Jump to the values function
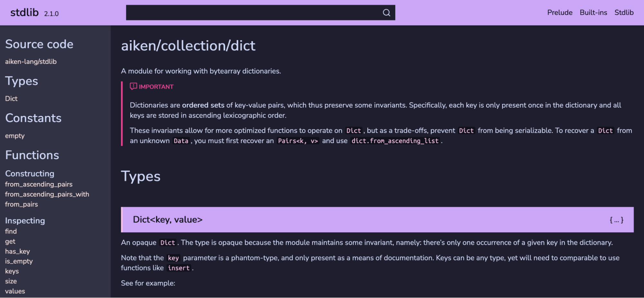This screenshot has width=644, height=298. [15, 291]
